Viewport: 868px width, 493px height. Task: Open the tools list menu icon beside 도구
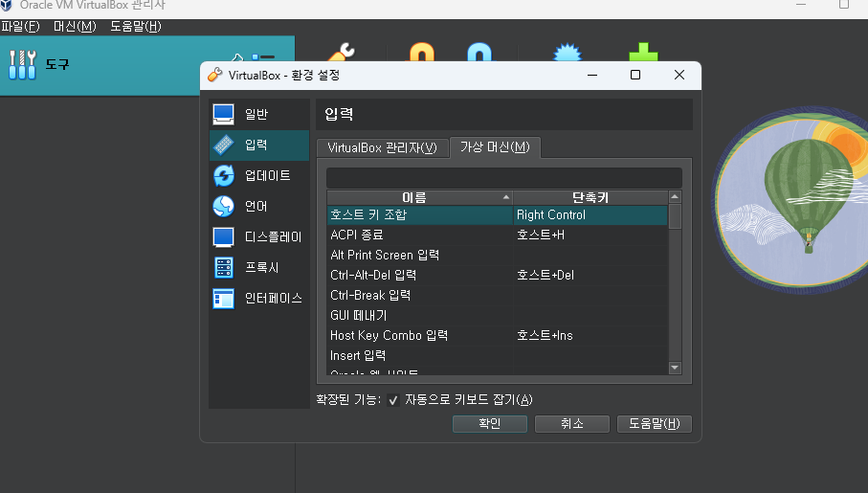tap(263, 57)
